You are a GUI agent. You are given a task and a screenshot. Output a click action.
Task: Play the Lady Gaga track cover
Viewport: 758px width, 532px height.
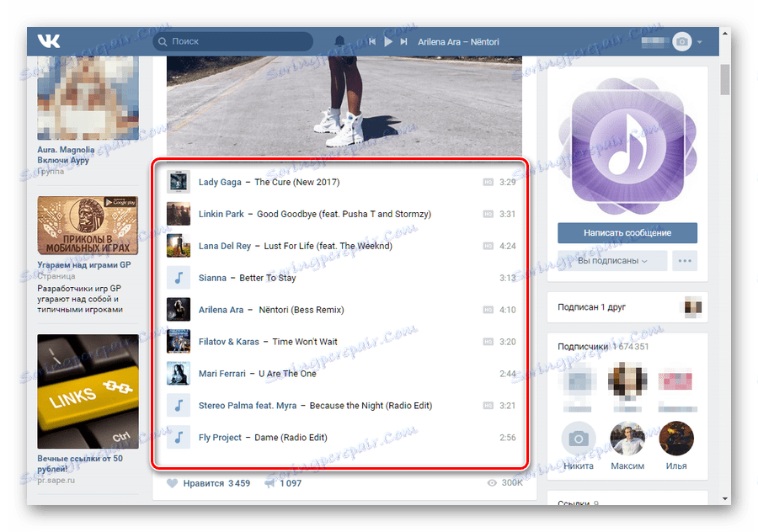(179, 182)
